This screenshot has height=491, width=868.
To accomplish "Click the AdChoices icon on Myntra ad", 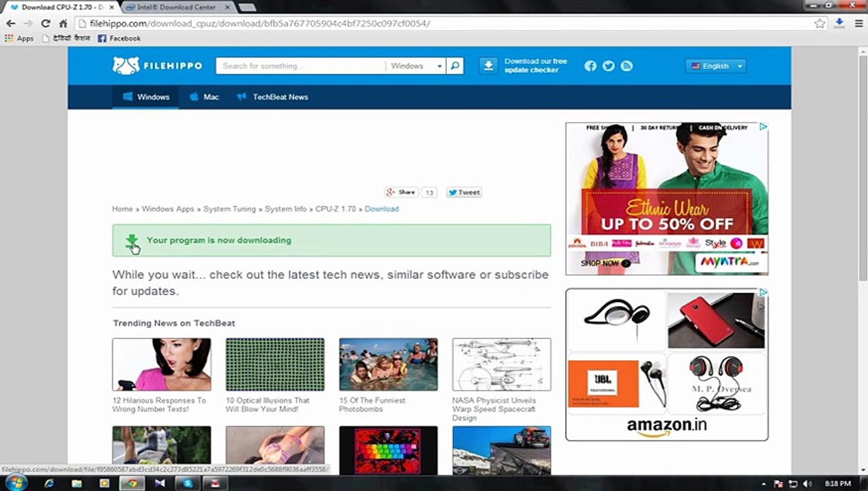I will click(x=764, y=127).
